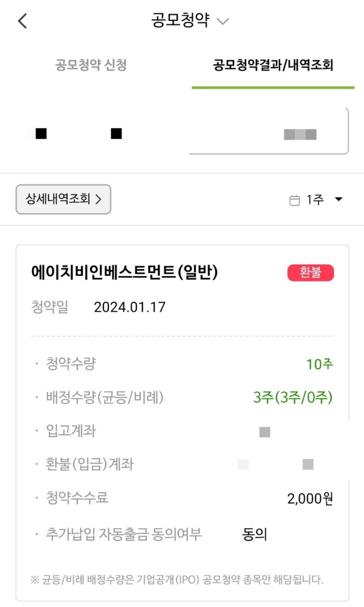Open 에이치비인베스트먼트(일반) subscription card title
Screen dimensions: 364x607
[124, 272]
